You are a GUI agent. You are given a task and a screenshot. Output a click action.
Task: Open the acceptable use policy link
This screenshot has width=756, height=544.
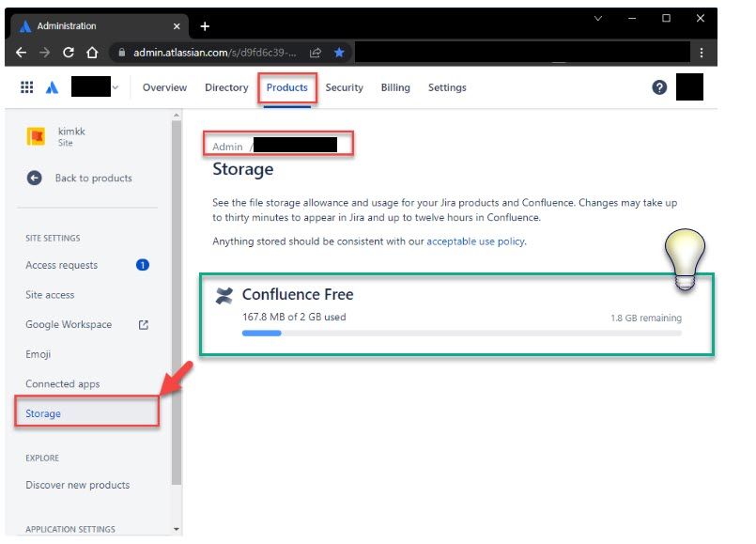[x=475, y=241]
